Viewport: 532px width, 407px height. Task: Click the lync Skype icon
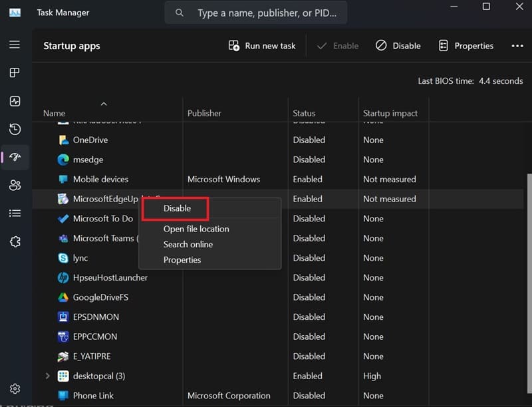click(63, 258)
